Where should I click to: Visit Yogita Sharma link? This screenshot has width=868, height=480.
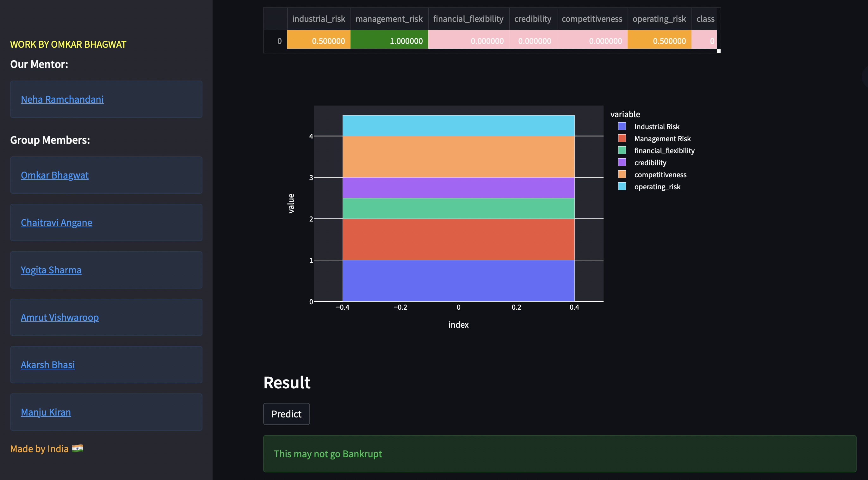coord(51,270)
